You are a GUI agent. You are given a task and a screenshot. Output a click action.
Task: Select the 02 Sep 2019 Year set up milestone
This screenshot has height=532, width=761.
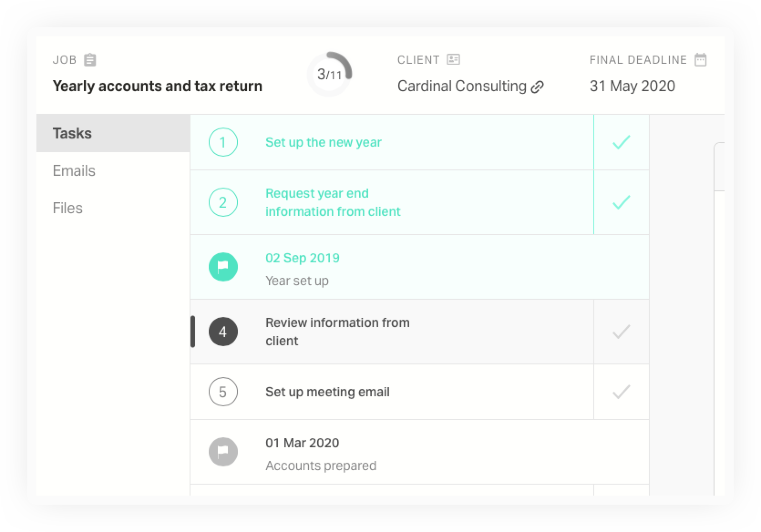(419, 267)
